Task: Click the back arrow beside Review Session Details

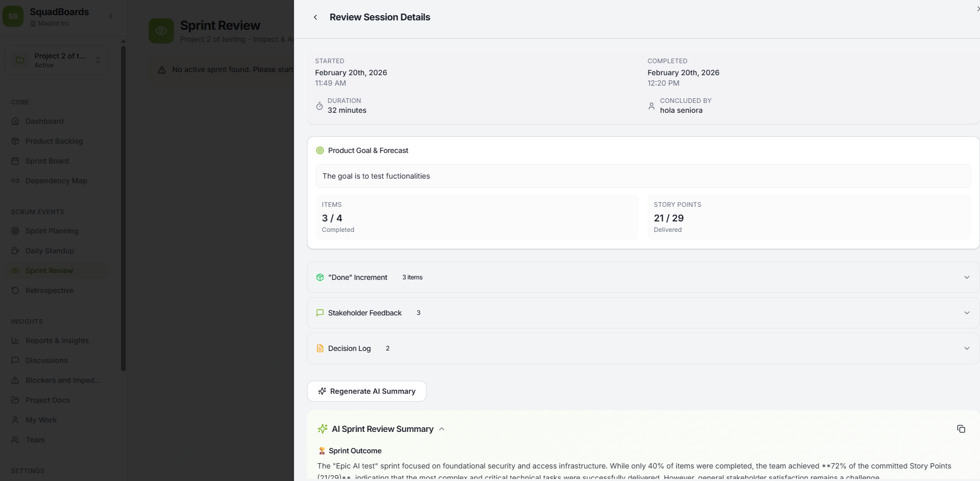Action: 315,17
